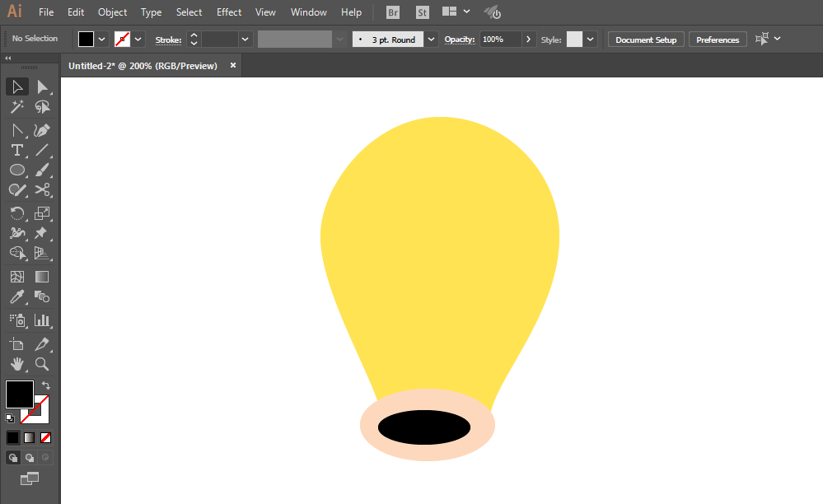Open Adobe Stock via St icon
823x504 pixels.
pyautogui.click(x=422, y=12)
